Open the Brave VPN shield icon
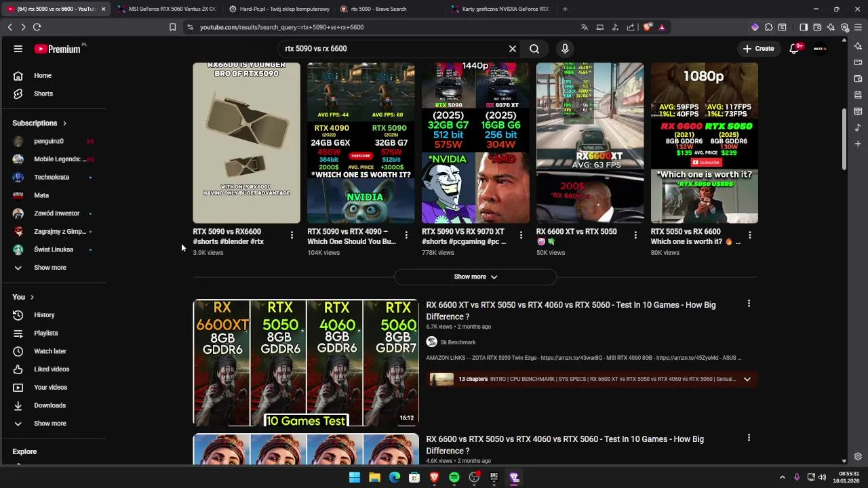Screen dimensions: 868x488 (845, 27)
